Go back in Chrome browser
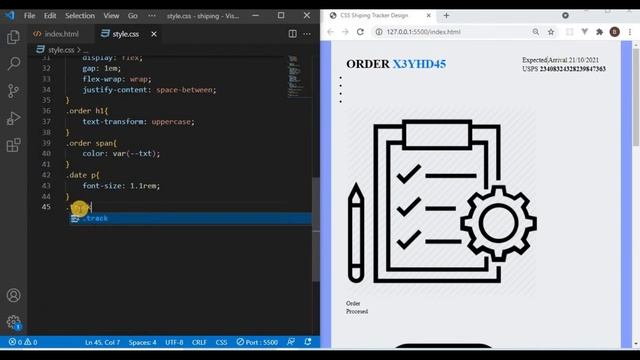Viewport: 640px width, 360px height. 330,32
